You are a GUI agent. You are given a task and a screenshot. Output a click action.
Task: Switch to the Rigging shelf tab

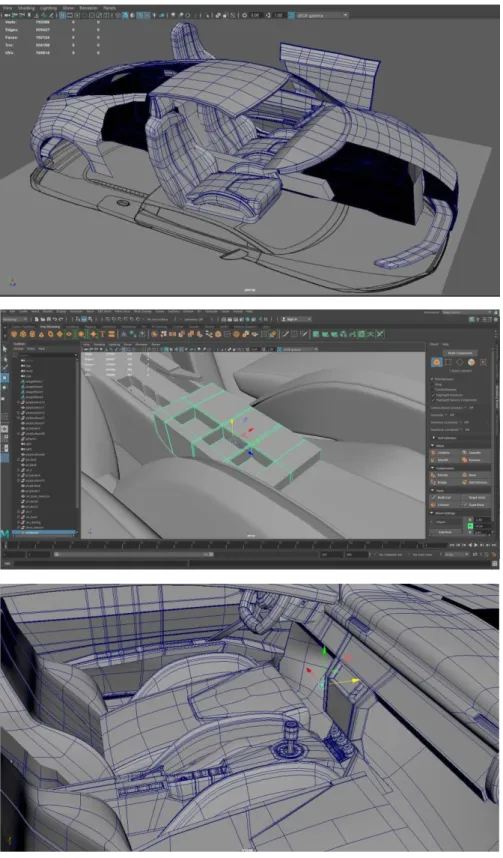90,327
